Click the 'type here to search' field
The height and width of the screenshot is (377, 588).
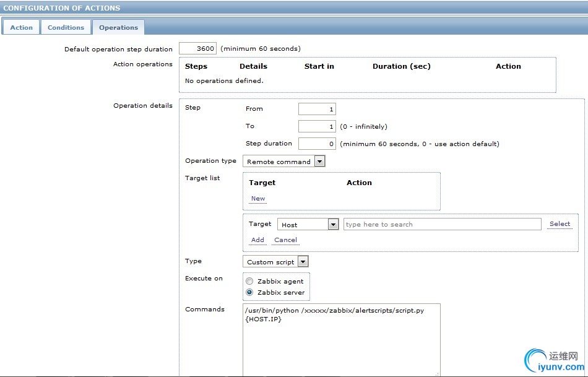click(x=442, y=224)
